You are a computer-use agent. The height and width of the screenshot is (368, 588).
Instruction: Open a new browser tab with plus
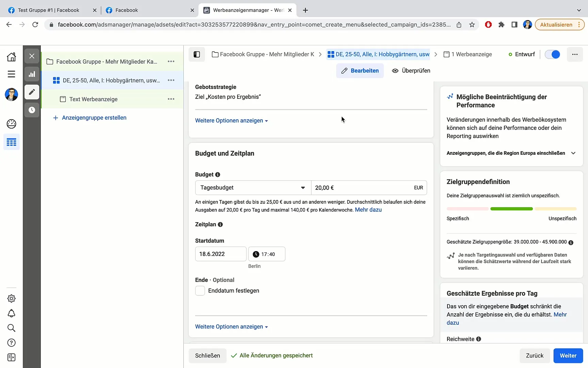305,10
